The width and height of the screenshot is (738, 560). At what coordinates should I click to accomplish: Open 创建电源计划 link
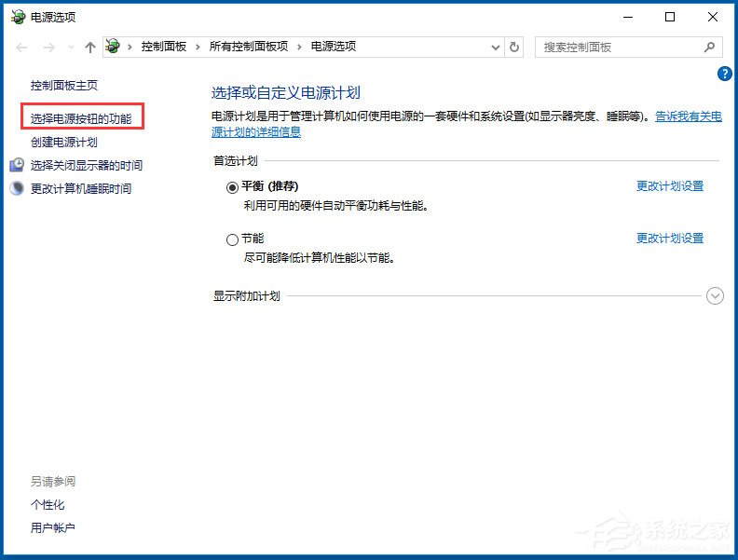pos(64,143)
